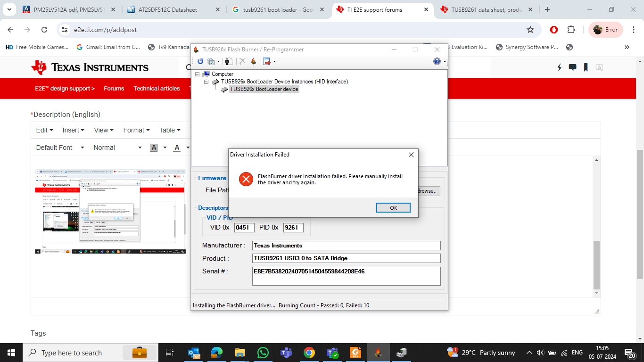Click the Texas Instruments logo

[90, 67]
